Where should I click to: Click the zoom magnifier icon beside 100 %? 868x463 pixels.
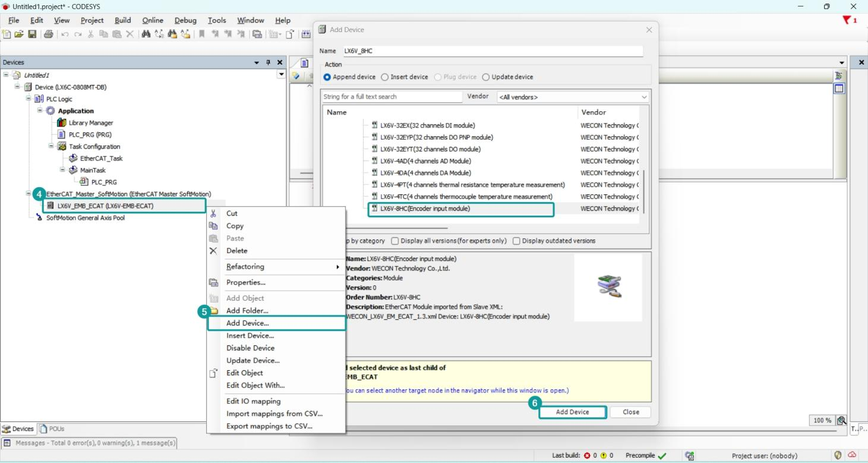841,420
